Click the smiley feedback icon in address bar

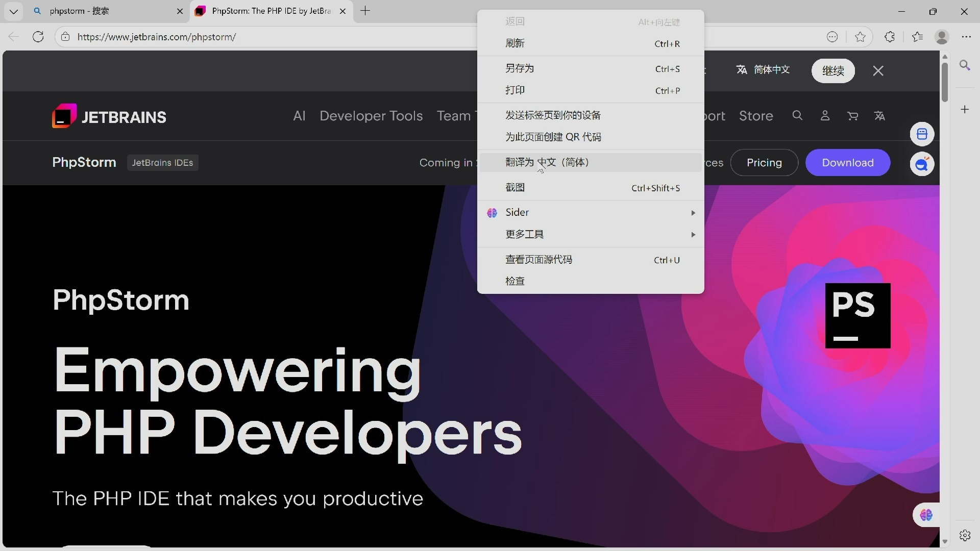coord(832,37)
